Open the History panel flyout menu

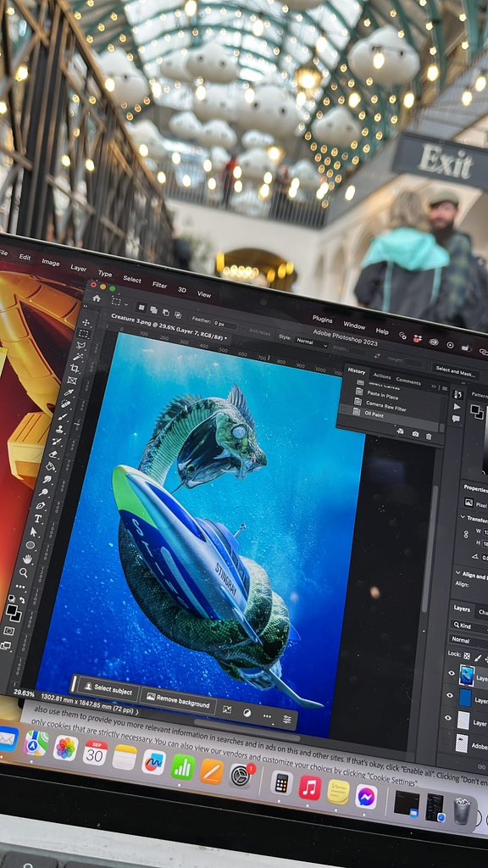click(x=445, y=388)
